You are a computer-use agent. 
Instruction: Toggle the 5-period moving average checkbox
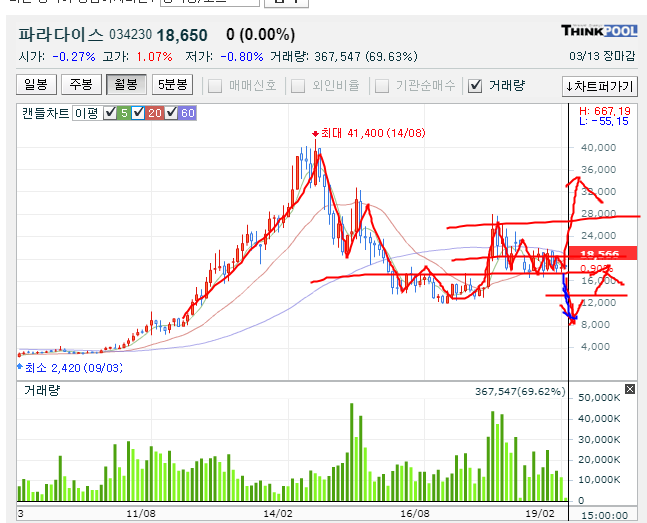tap(110, 113)
